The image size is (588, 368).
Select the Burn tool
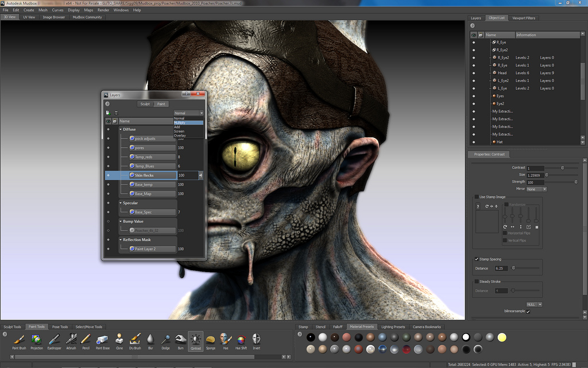[180, 342]
